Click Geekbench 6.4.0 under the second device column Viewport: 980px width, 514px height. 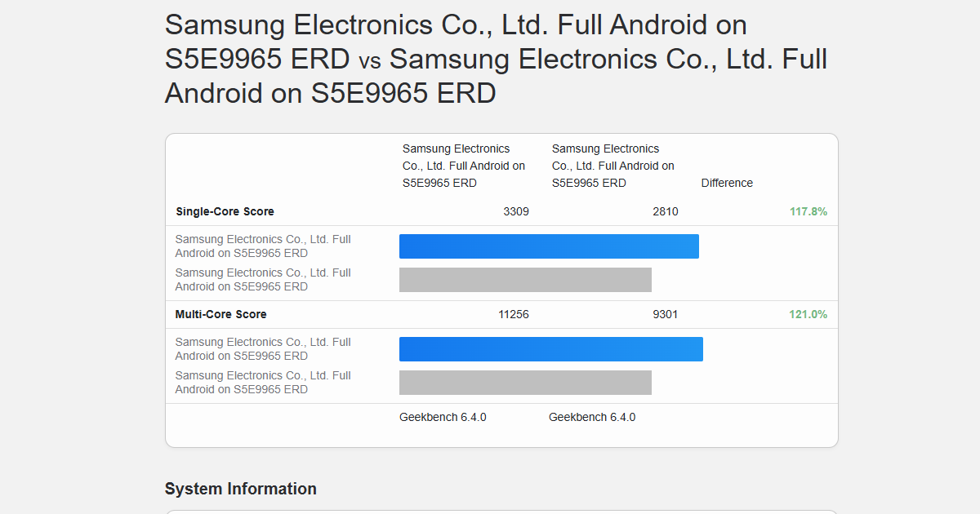592,417
